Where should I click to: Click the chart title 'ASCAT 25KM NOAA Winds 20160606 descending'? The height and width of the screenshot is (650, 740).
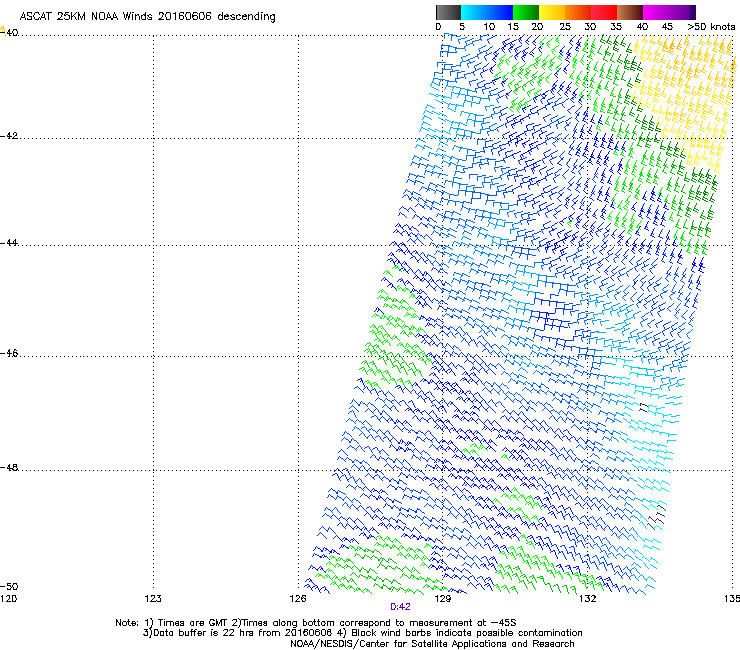click(147, 17)
